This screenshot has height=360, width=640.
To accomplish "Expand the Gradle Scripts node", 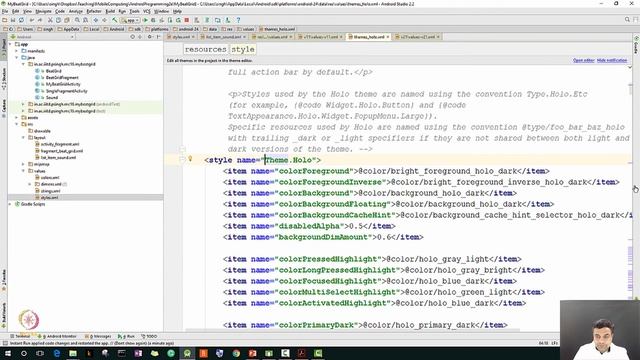I will coord(11,204).
